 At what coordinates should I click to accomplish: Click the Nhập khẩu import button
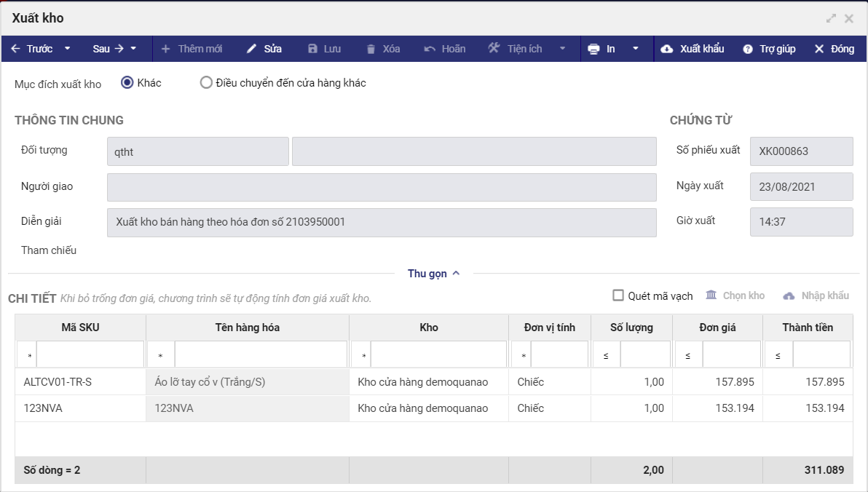pyautogui.click(x=816, y=295)
